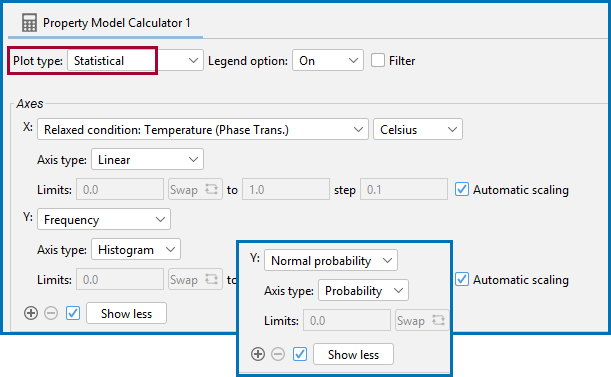Screen dimensions: 611x377
Task: Open the Plot type Statistical dropdown
Action: point(136,60)
